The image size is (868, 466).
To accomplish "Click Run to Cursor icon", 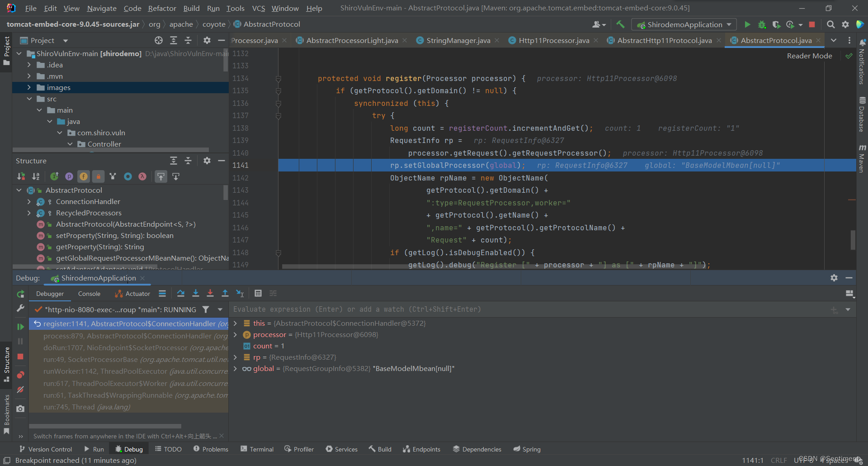I will click(240, 294).
